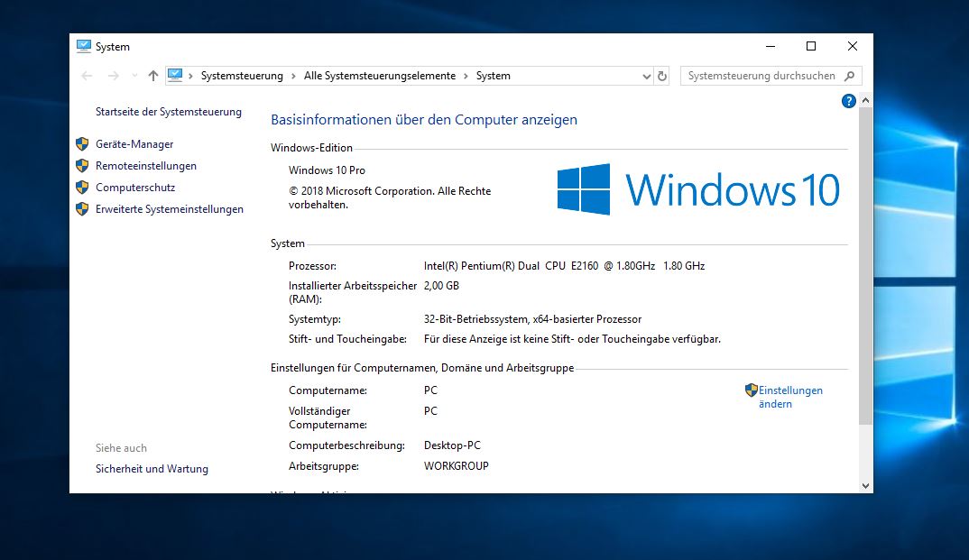Open the address bar history dropdown
Image resolution: width=969 pixels, height=560 pixels.
point(646,77)
